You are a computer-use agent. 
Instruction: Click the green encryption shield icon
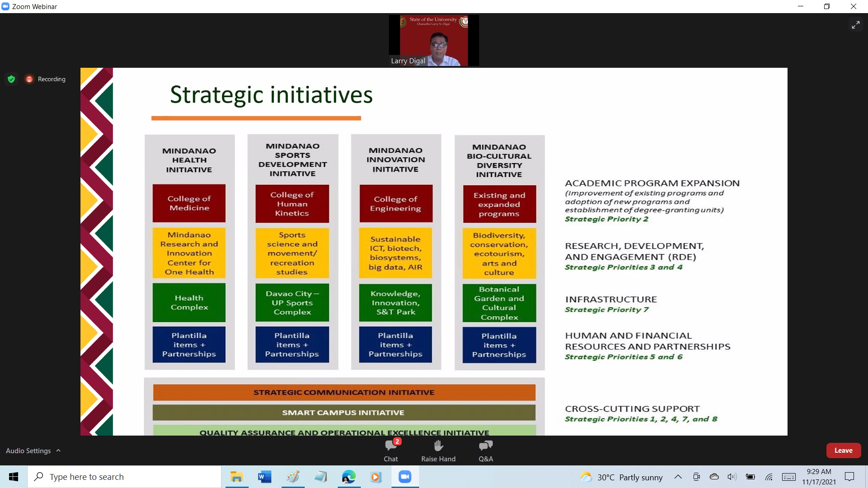pyautogui.click(x=11, y=79)
